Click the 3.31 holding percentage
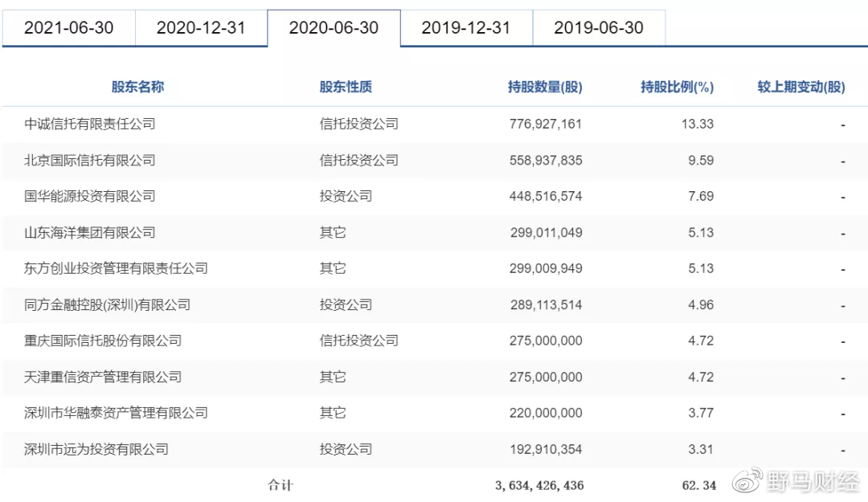This screenshot has height=502, width=868. coord(701,449)
